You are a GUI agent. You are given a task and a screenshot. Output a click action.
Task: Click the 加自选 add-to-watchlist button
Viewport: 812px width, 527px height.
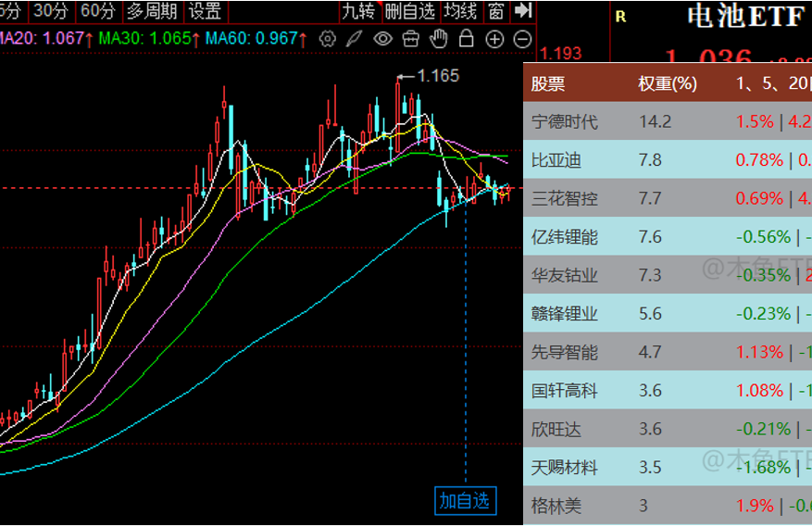point(465,500)
